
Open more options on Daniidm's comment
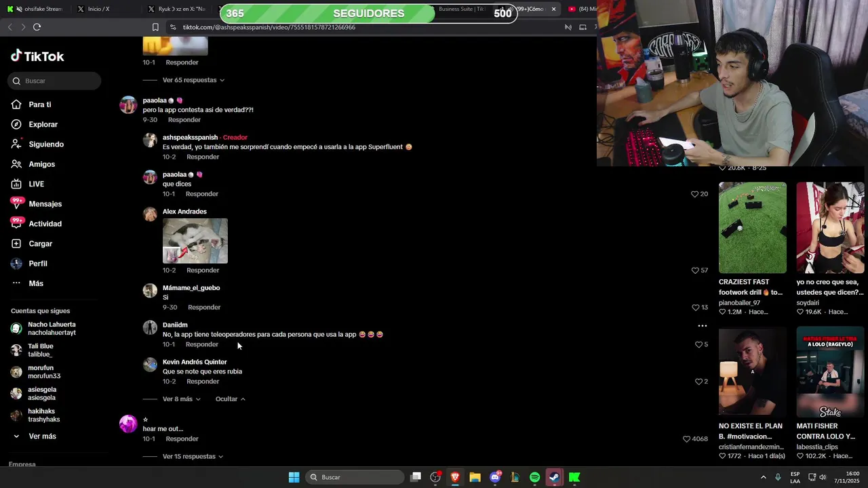tap(703, 326)
